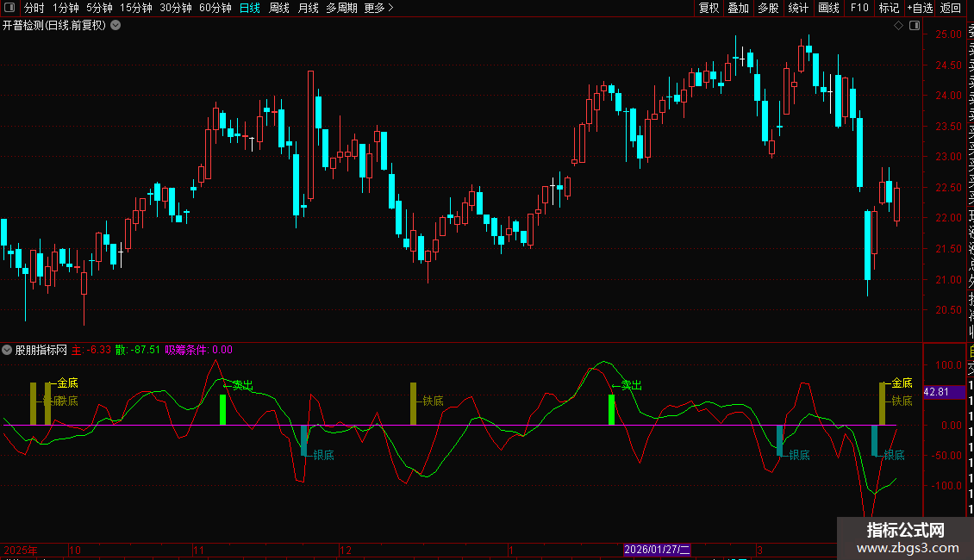974x560 pixels.
Task: Expand the 更多 periods chevron
Action: tap(390, 8)
